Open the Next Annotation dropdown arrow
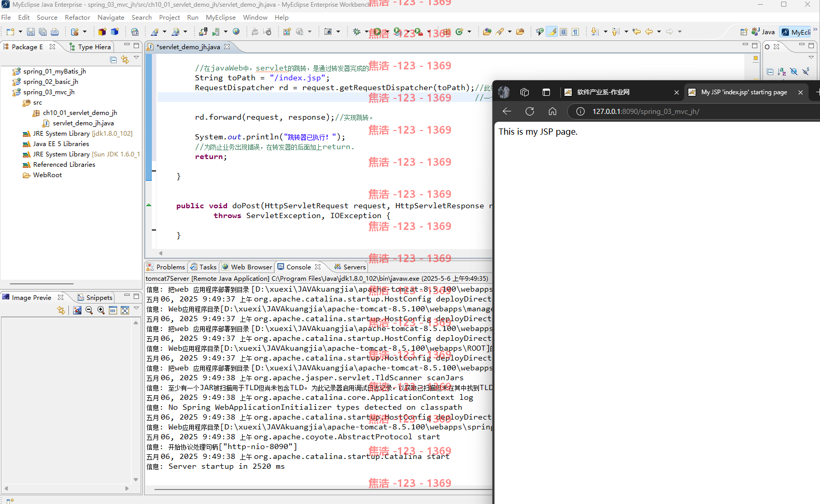 pyautogui.click(x=605, y=32)
